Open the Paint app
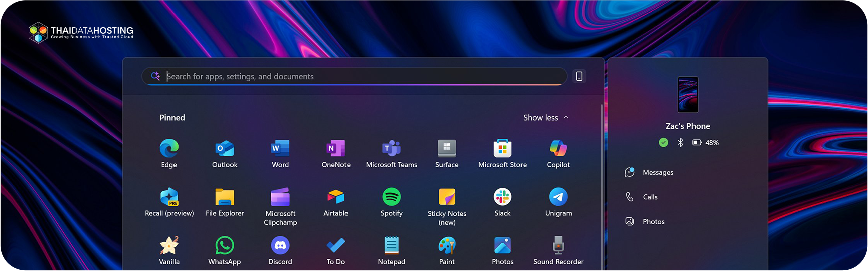Screen dimensions: 868x271 447,251
